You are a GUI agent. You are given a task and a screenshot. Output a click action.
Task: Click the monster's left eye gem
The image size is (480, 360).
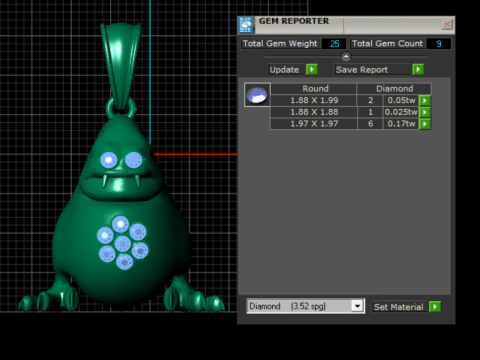tap(109, 160)
